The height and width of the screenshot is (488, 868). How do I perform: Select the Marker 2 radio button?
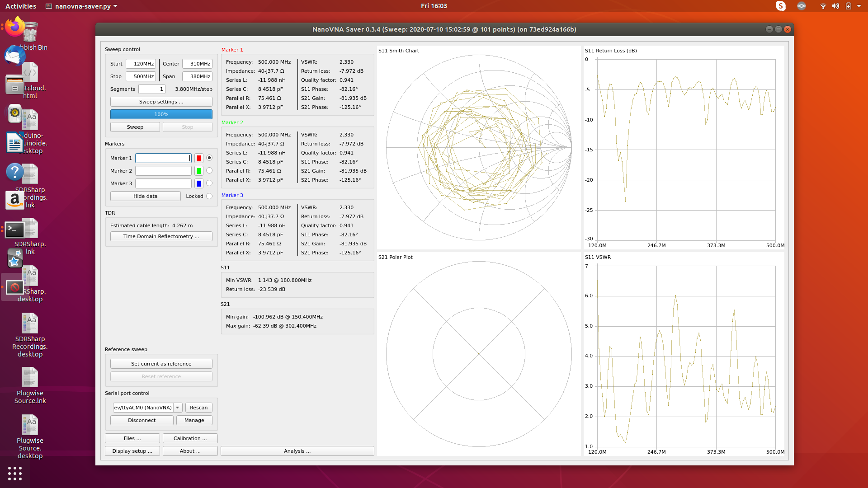coord(209,170)
